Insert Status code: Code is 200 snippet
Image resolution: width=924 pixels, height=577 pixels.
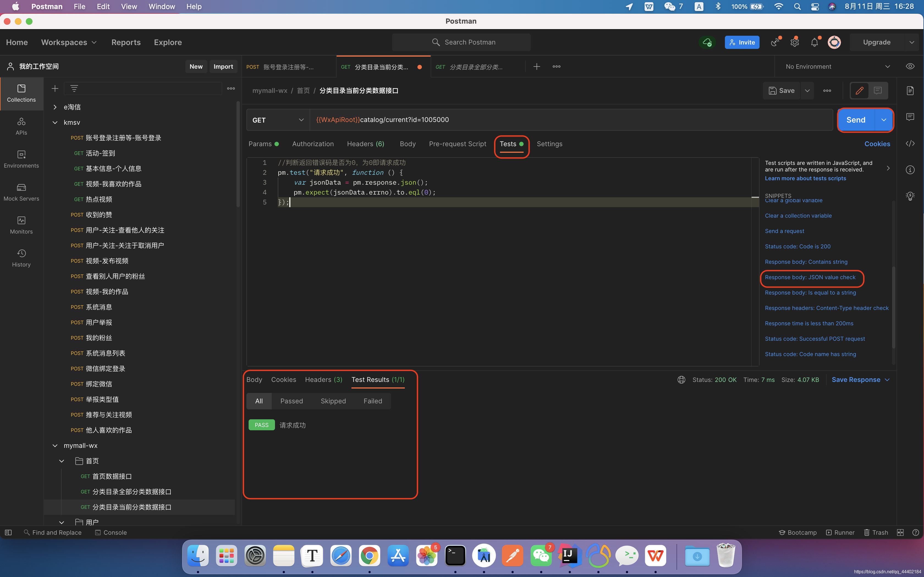tap(798, 246)
